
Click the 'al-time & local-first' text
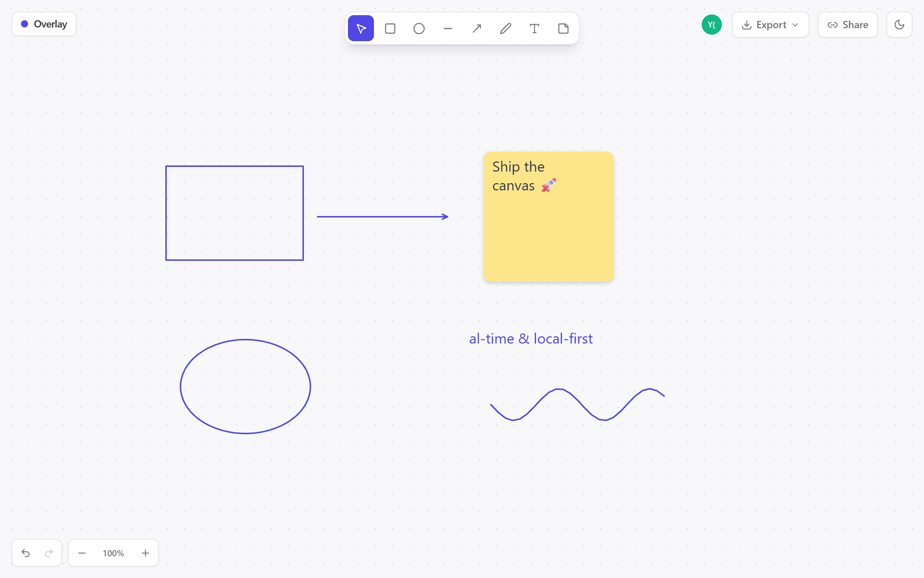tap(531, 339)
